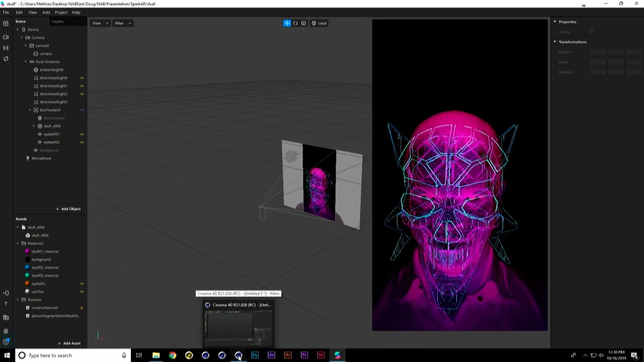Collapse the Focal Distance node
The height and width of the screenshot is (362, 644).
pyautogui.click(x=26, y=62)
